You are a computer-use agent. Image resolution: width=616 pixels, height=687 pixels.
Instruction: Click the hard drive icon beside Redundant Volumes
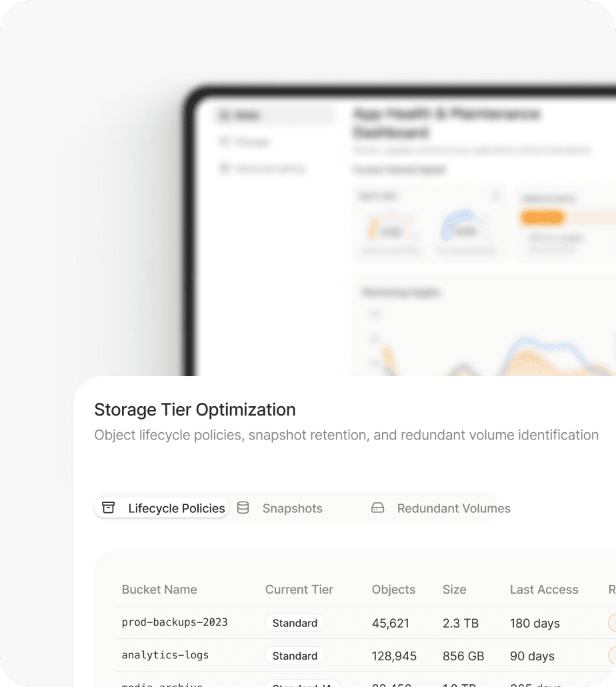[378, 508]
